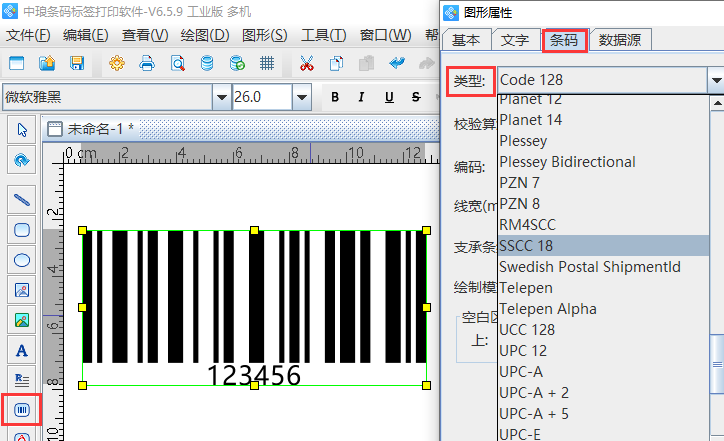Viewport: 724px width, 441px height.
Task: Select the barcode drawing tool
Action: coord(22,410)
